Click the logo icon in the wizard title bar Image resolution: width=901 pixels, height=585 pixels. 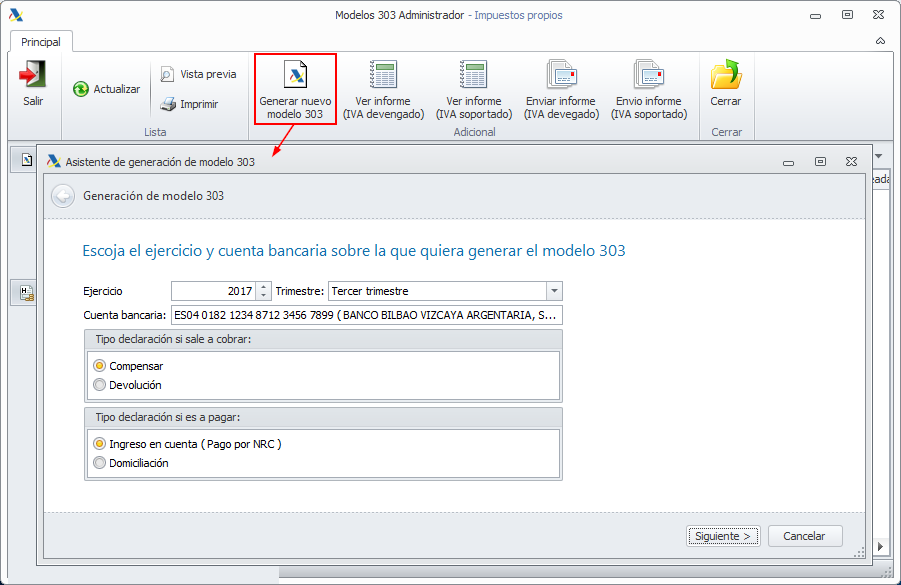(x=53, y=161)
